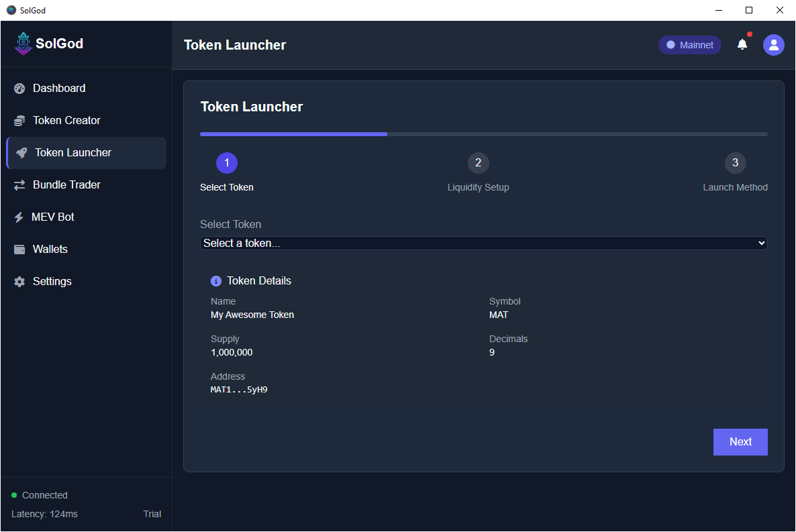Click the wizard progress bar

(x=483, y=134)
